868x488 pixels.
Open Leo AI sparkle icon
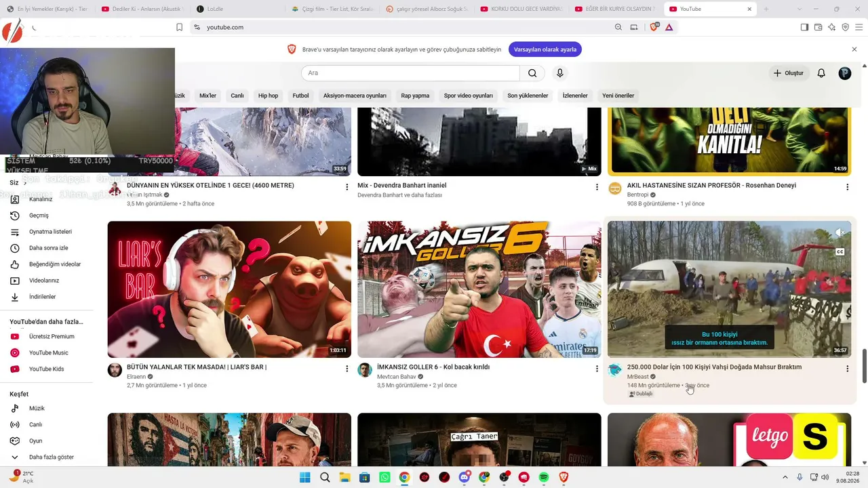point(831,27)
